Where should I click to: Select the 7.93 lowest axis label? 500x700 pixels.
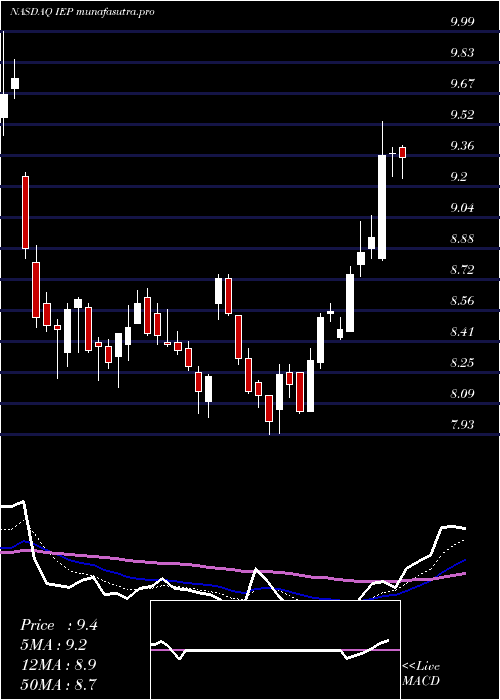462,425
